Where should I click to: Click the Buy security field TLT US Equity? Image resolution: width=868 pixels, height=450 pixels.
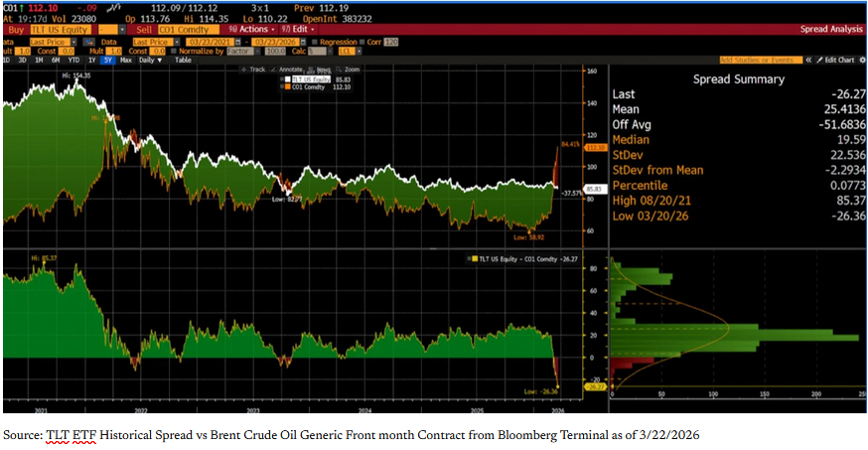pyautogui.click(x=61, y=30)
